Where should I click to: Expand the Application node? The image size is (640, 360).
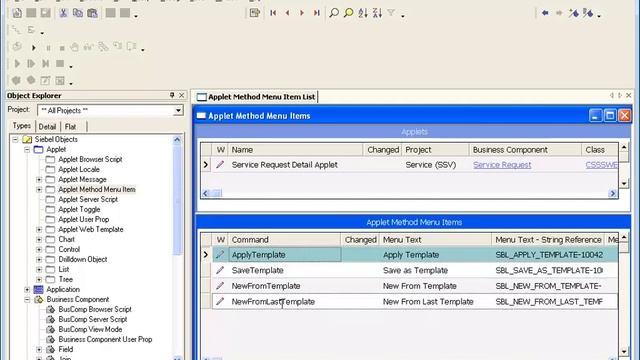pyautogui.click(x=27, y=290)
